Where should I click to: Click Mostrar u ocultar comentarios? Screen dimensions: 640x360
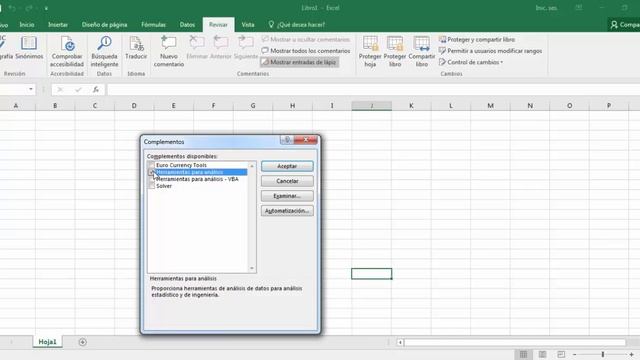[306, 40]
